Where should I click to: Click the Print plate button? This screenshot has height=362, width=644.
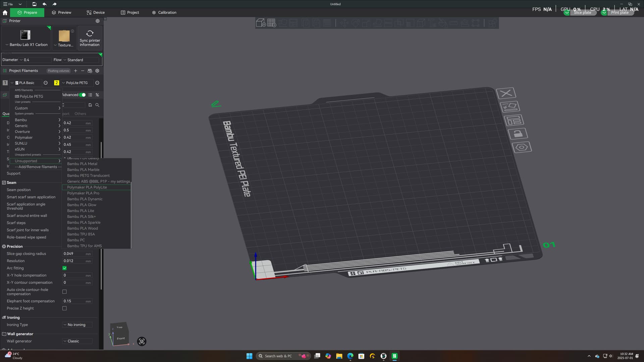pos(620,12)
